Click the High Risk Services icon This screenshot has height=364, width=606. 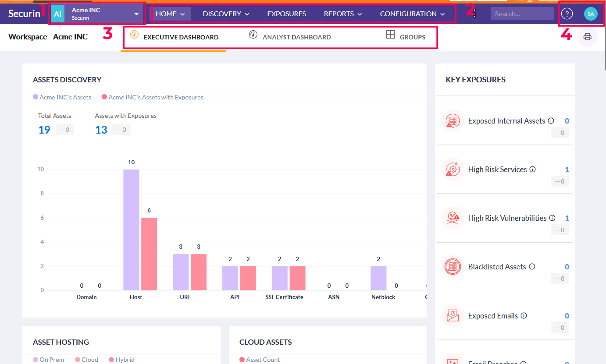click(453, 170)
